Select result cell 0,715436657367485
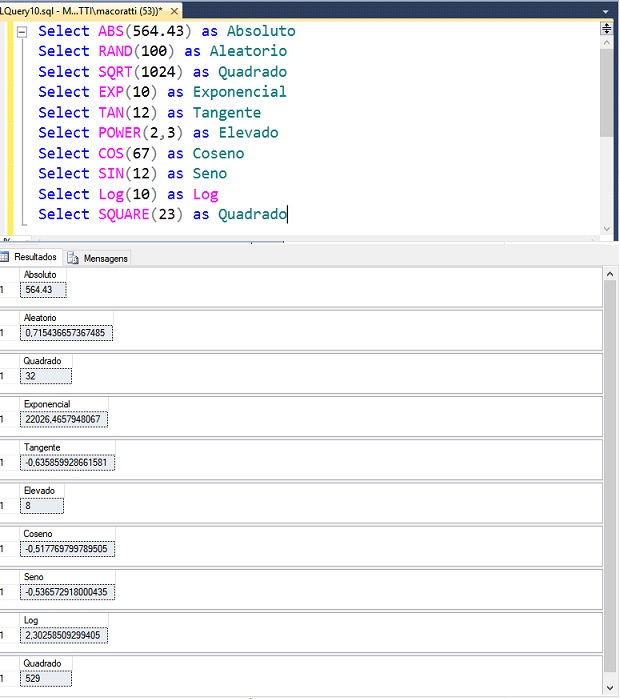The image size is (620, 699). pyautogui.click(x=66, y=333)
